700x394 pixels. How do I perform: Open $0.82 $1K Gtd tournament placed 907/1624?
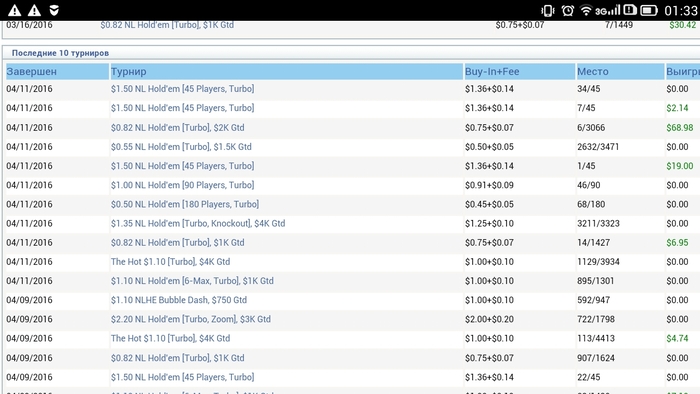pos(178,358)
